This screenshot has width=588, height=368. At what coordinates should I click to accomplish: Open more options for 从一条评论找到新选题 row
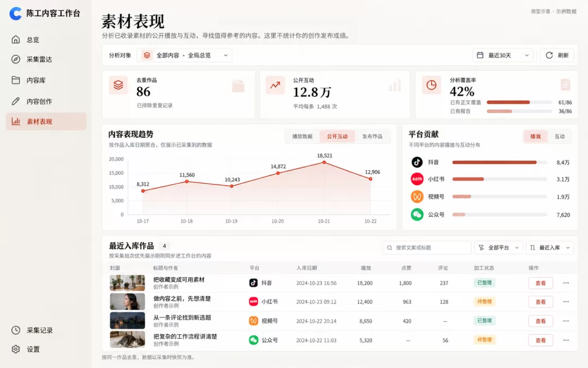click(566, 321)
